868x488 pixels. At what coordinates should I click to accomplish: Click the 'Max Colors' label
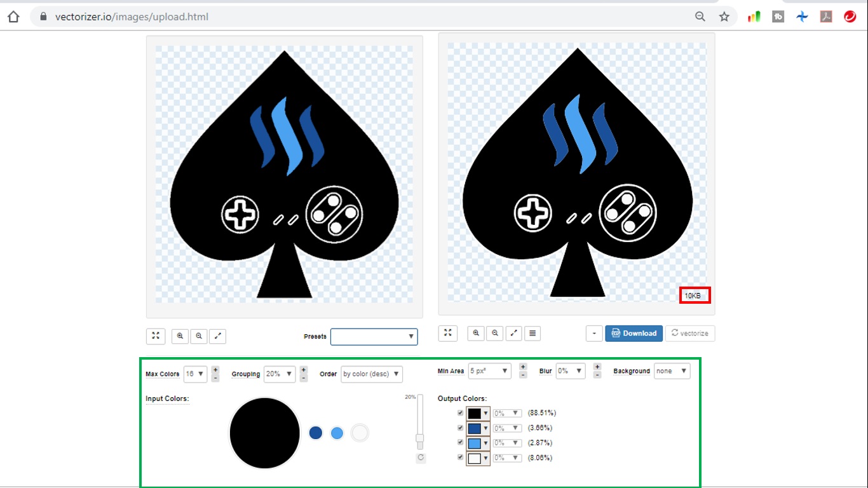[x=163, y=374]
